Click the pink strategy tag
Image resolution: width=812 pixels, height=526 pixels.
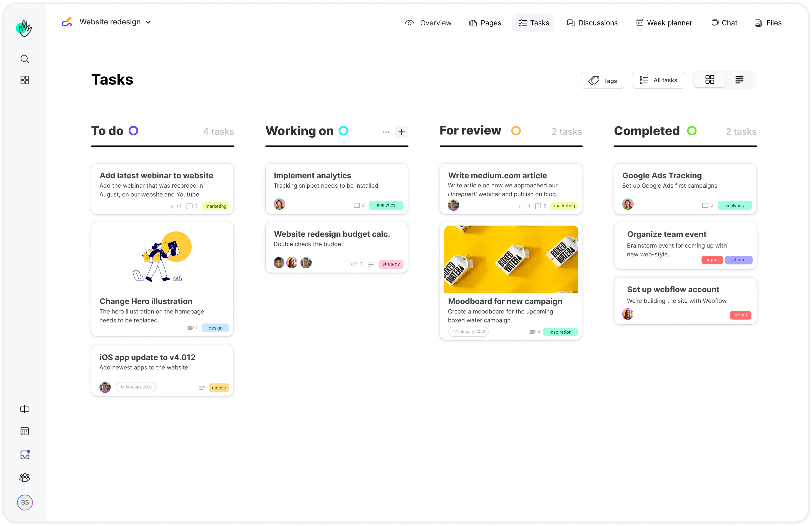(x=391, y=264)
